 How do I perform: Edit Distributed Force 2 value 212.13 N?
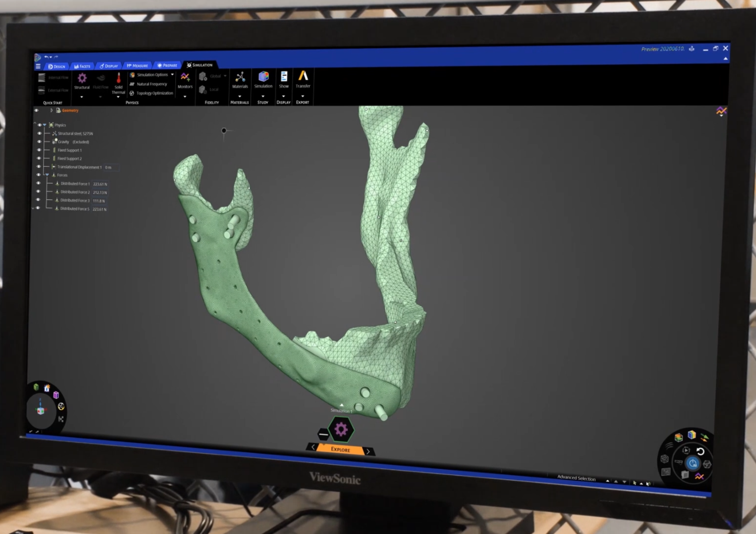100,192
